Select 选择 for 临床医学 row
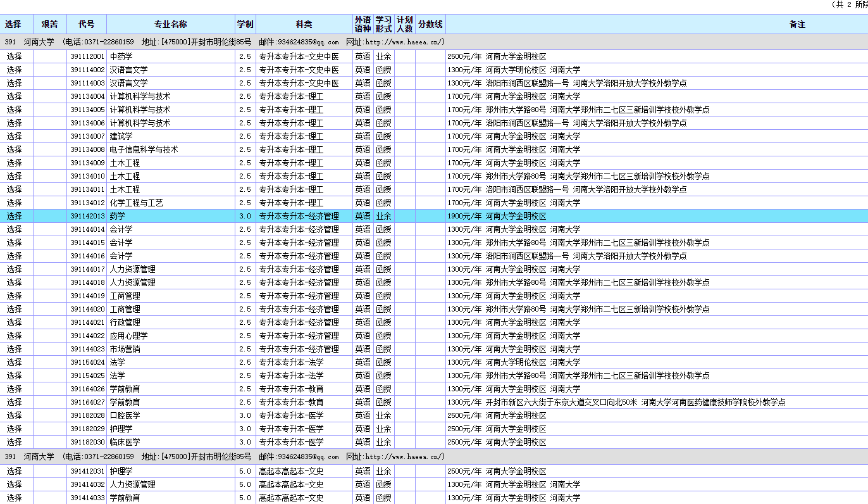868x504 pixels. tap(15, 442)
